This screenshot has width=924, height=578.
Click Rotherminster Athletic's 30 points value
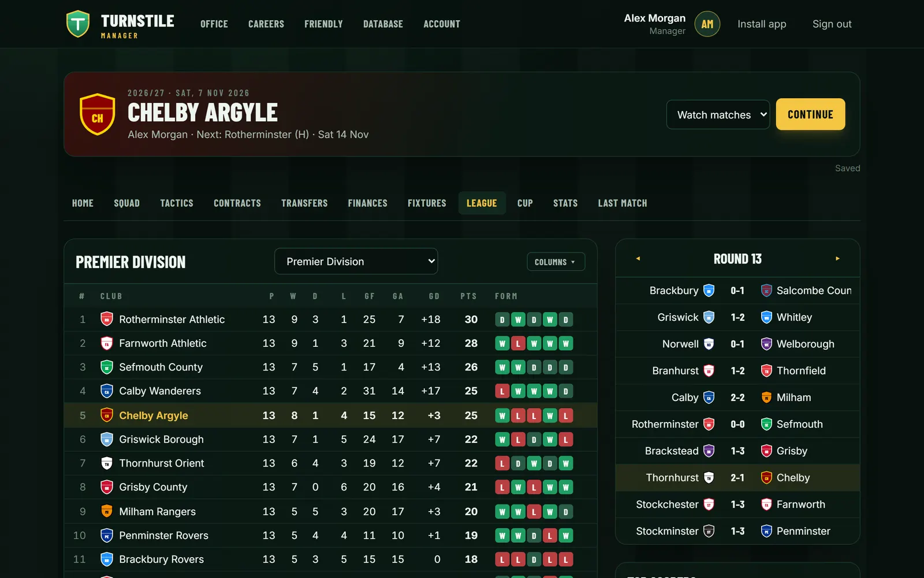pos(471,319)
